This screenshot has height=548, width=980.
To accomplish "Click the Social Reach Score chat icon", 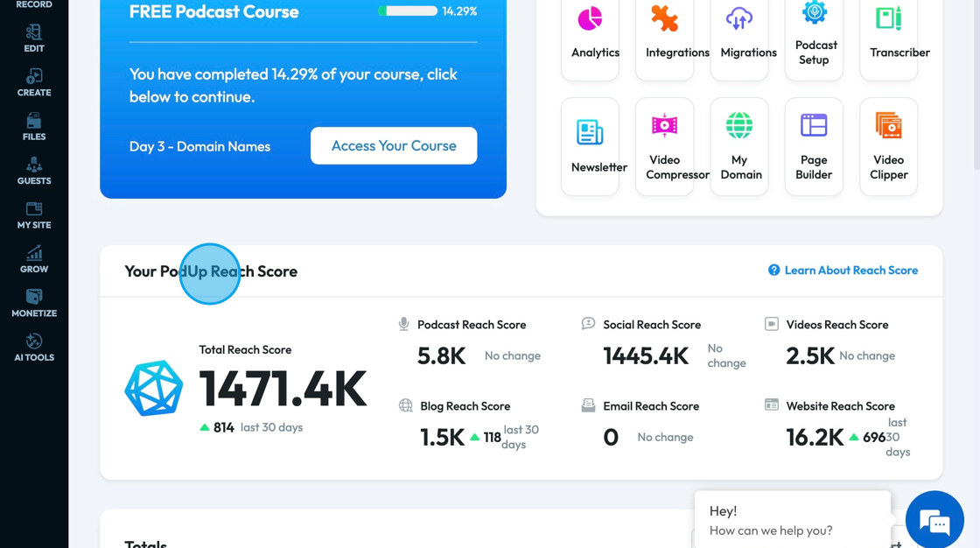I will (x=588, y=324).
